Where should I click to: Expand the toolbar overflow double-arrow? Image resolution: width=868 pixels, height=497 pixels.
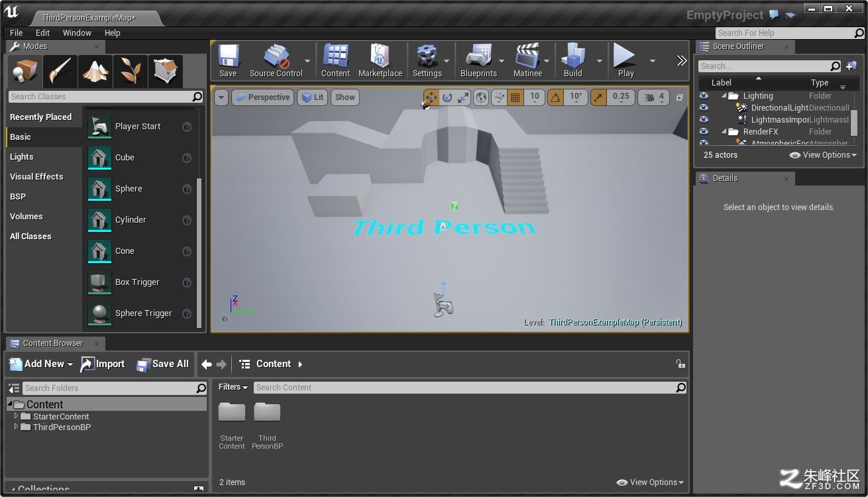coord(681,61)
